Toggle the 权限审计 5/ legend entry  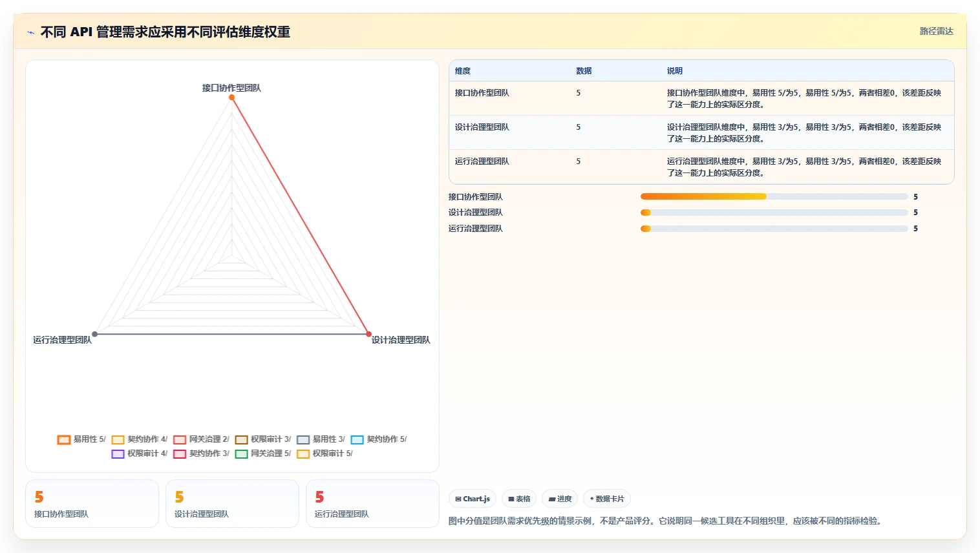point(325,454)
